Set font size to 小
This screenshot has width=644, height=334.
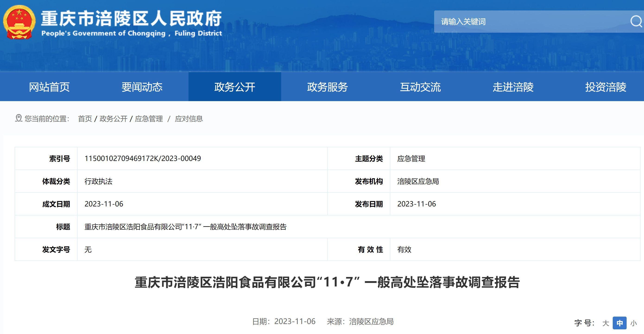click(x=633, y=323)
